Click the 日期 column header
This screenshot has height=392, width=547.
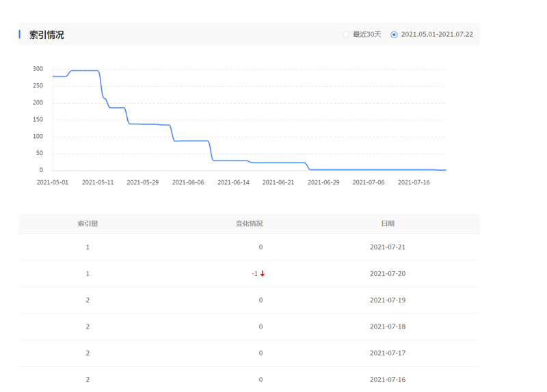pos(388,224)
